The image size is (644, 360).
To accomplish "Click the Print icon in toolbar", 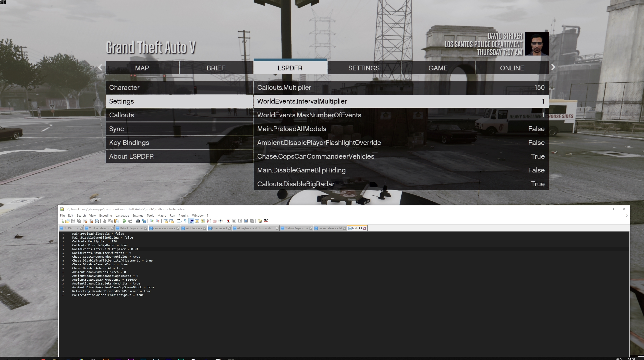I will pos(97,221).
